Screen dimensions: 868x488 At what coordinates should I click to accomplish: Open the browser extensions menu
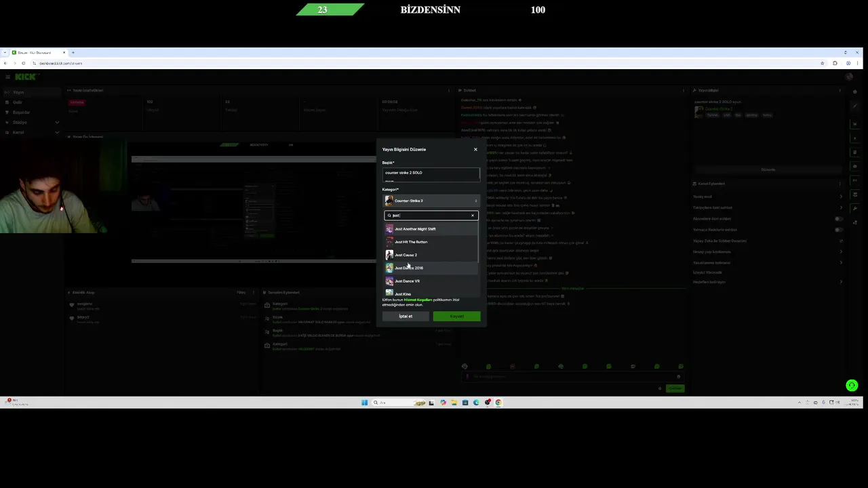pos(835,63)
